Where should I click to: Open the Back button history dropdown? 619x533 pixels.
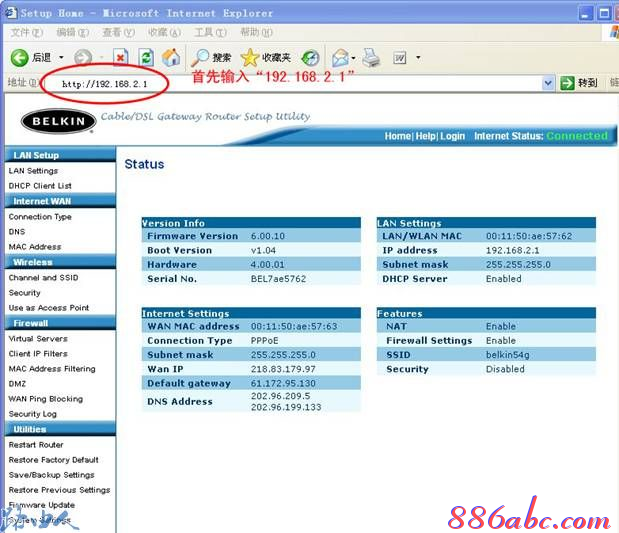tap(60, 58)
